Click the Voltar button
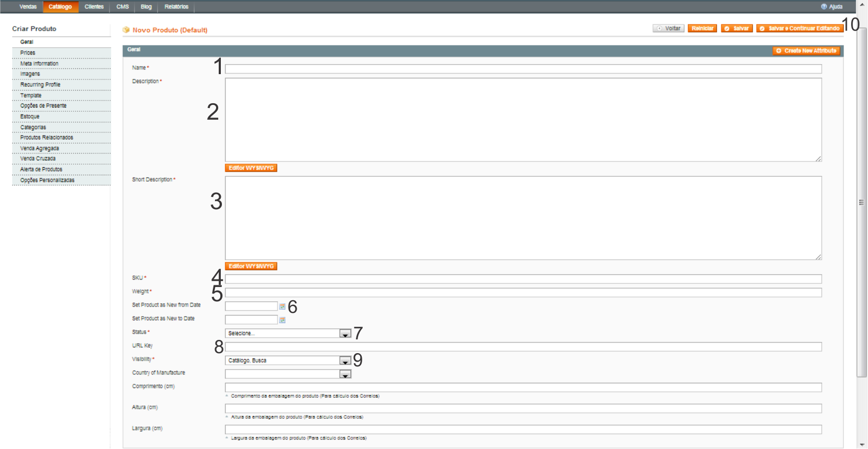The height and width of the screenshot is (449, 868). tap(668, 29)
